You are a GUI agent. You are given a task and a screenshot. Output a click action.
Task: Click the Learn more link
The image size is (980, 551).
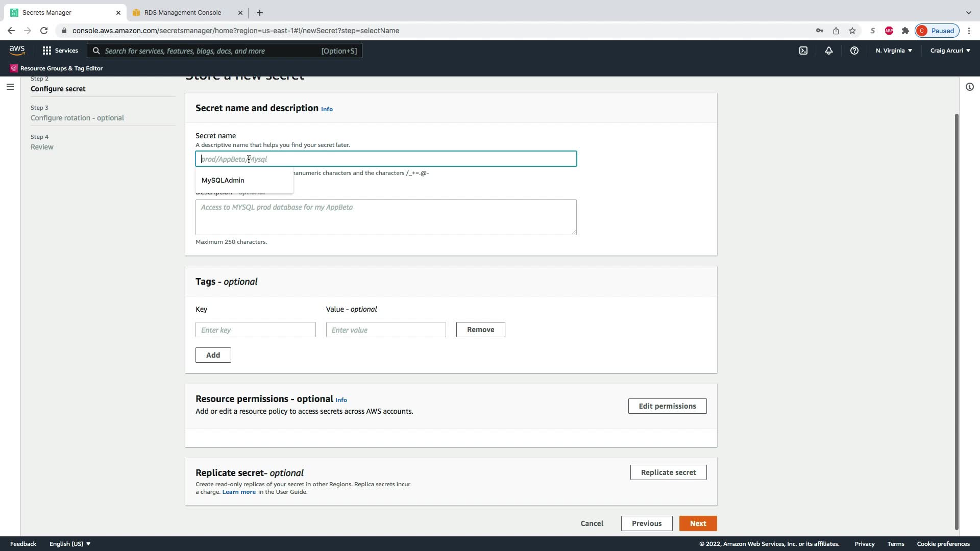coord(239,492)
